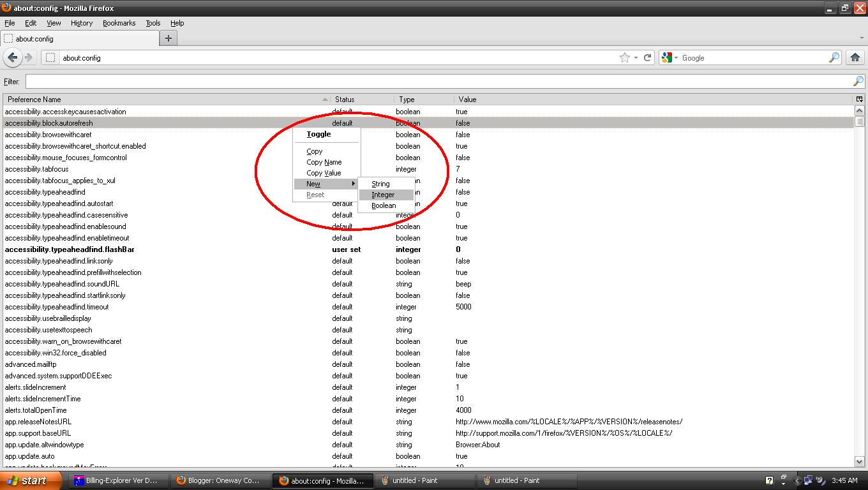Switch to Billing-Explorer taskbar item
868x490 pixels.
119,480
